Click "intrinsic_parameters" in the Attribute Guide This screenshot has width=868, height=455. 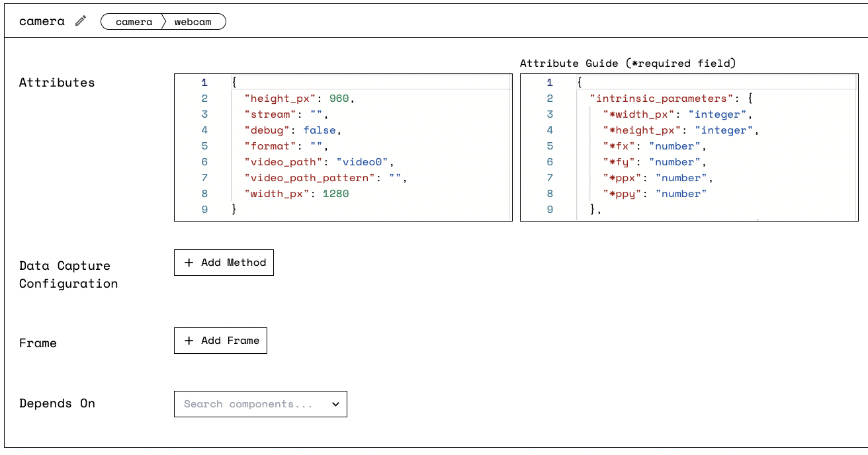click(662, 99)
